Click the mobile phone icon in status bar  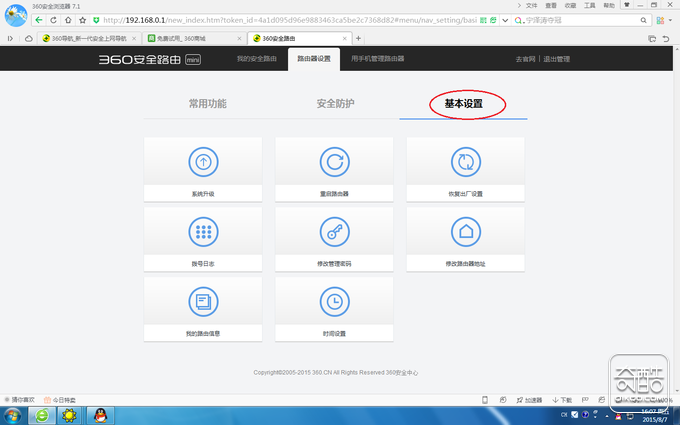[485, 400]
